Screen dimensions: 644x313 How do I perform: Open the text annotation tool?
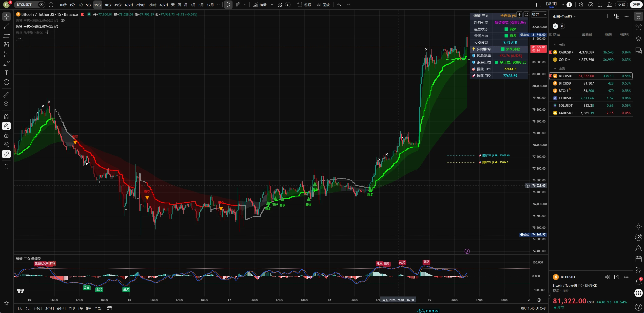point(6,73)
